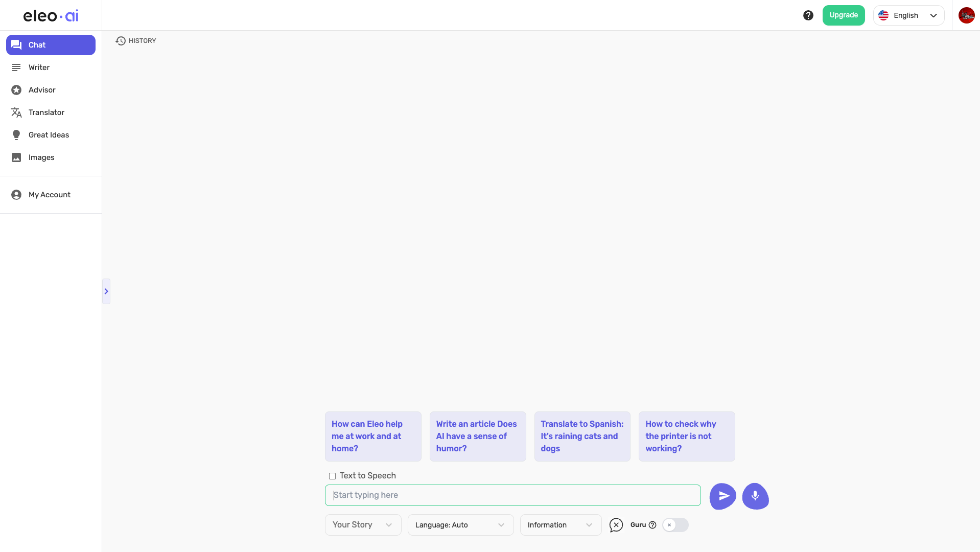Click the Guru info question icon
The height and width of the screenshot is (552, 980).
click(x=652, y=525)
